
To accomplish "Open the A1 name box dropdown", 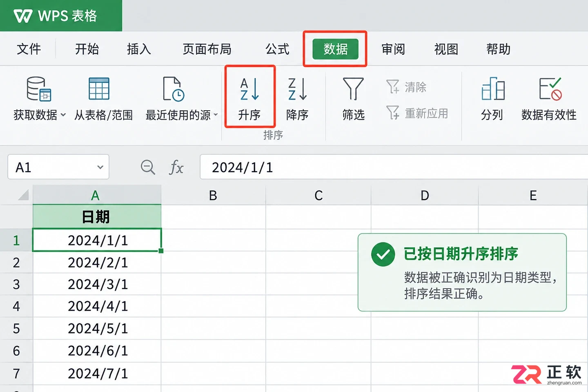I will (x=100, y=167).
